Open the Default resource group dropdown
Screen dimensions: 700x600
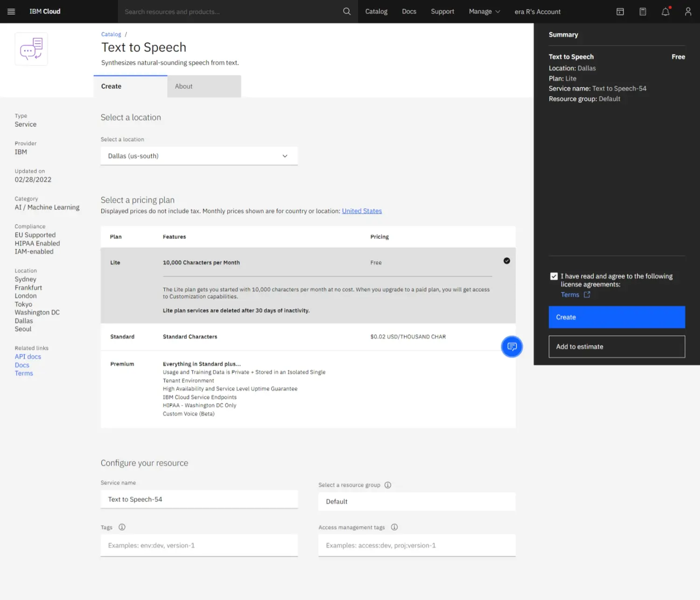coord(416,501)
